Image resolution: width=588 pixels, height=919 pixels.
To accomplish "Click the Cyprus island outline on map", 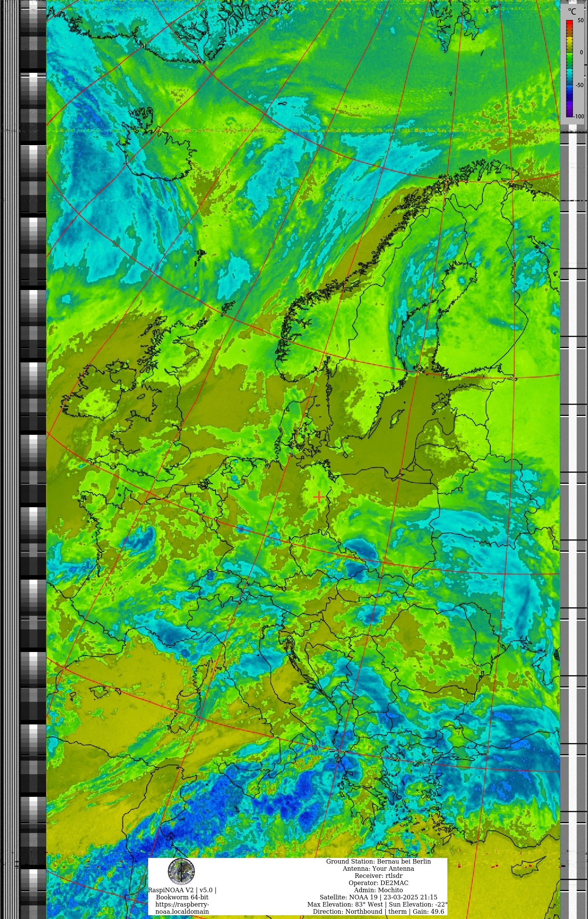I will [x=529, y=867].
